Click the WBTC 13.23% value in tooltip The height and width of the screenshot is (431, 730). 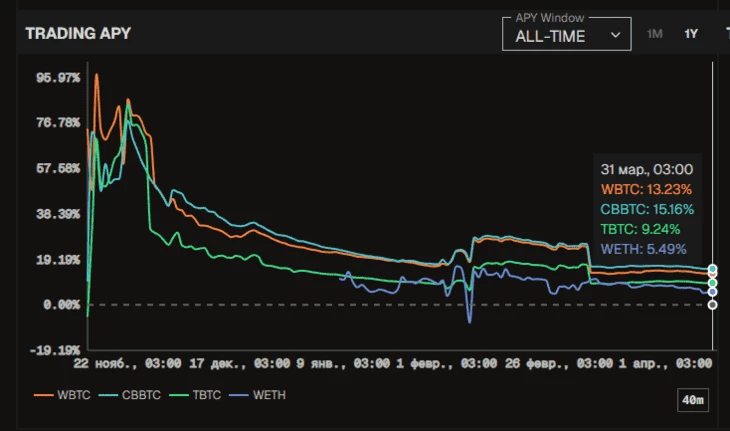pos(646,189)
